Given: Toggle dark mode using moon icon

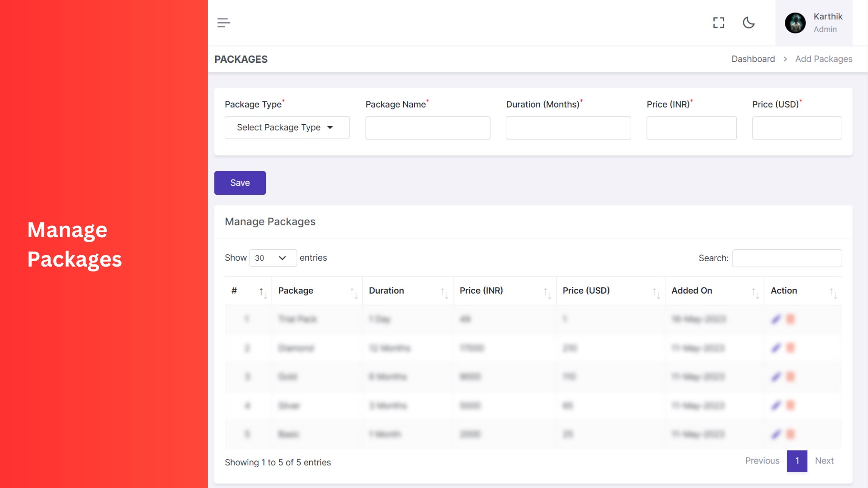Looking at the screenshot, I should point(750,22).
